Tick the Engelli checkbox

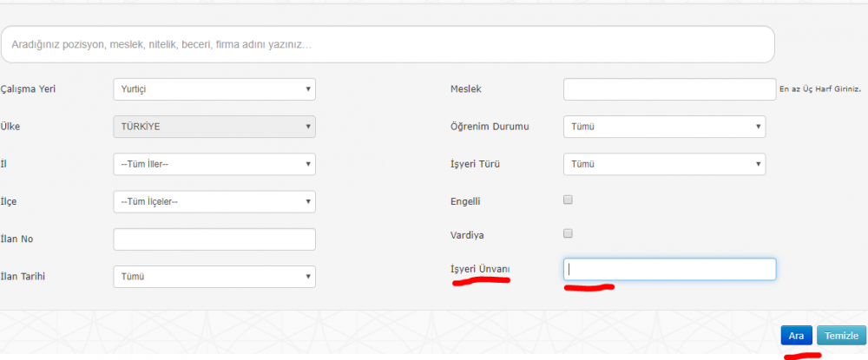tap(568, 200)
